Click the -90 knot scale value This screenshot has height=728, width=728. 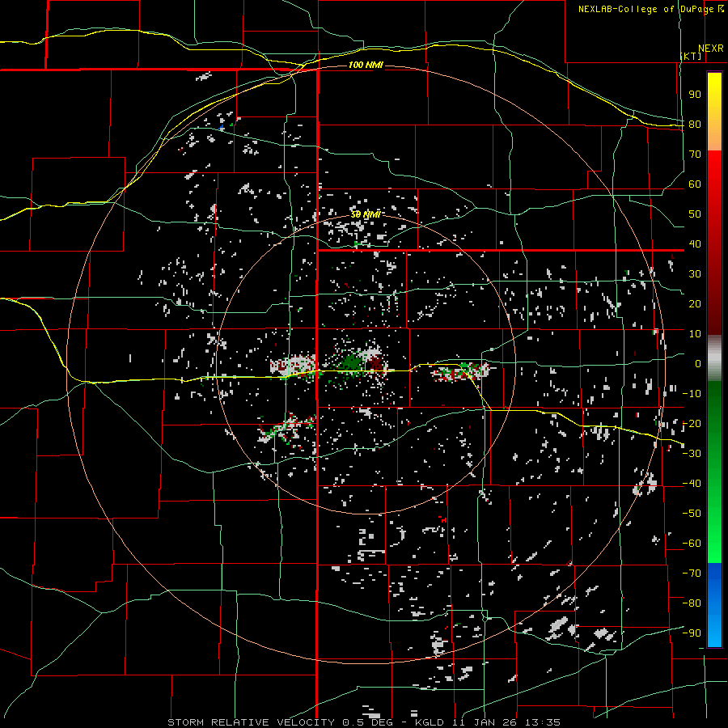[692, 633]
